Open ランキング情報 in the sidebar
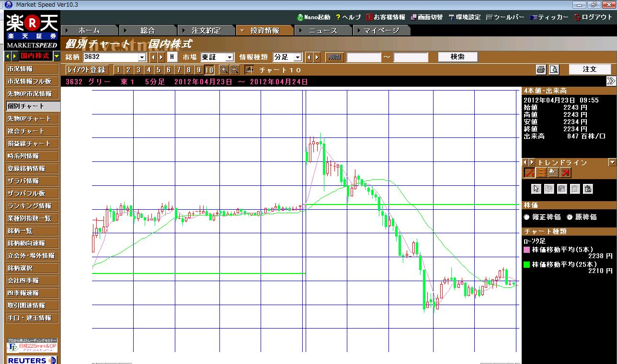The width and height of the screenshot is (617, 364). click(33, 206)
